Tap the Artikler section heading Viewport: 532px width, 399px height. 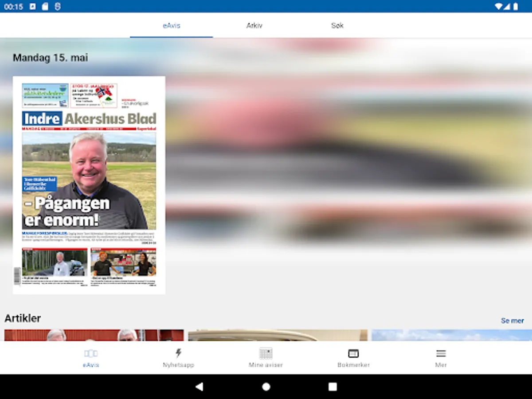[23, 318]
